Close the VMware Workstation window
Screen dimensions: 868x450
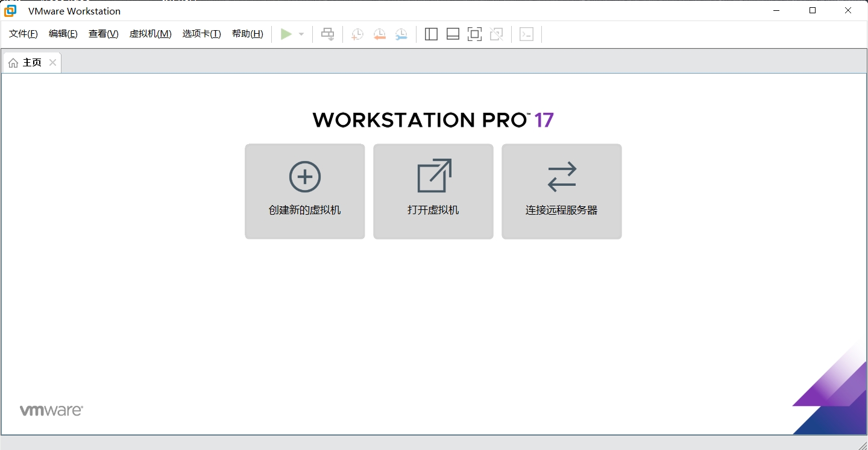click(848, 10)
